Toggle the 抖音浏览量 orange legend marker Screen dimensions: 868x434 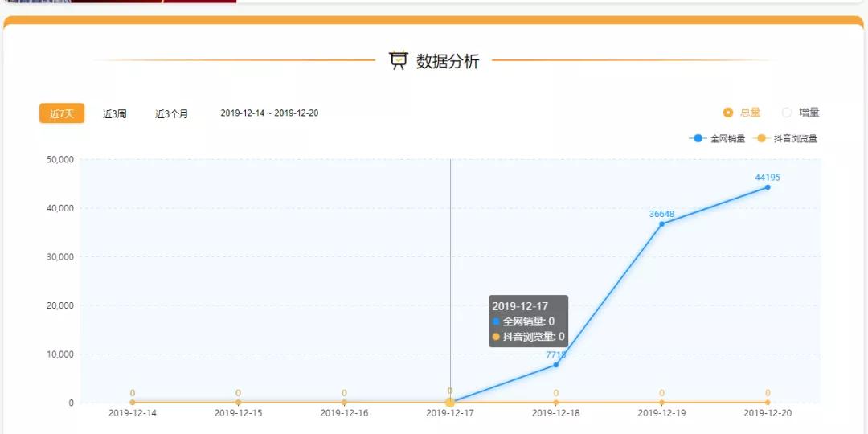761,138
